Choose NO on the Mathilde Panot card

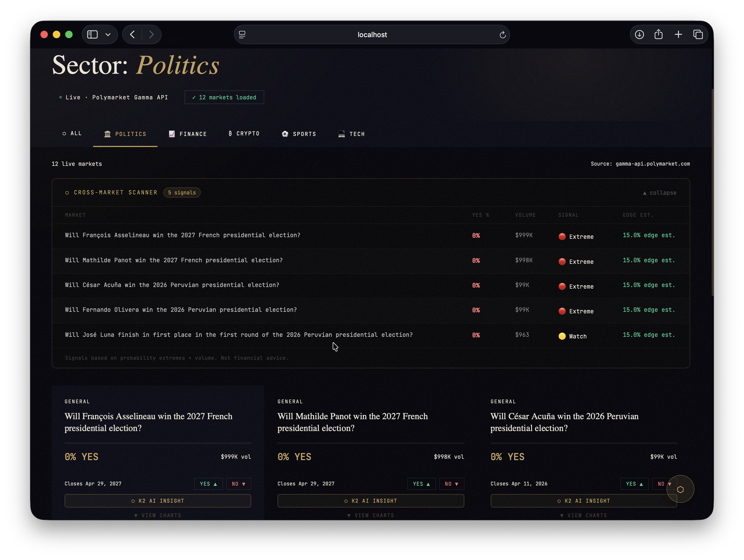(451, 484)
